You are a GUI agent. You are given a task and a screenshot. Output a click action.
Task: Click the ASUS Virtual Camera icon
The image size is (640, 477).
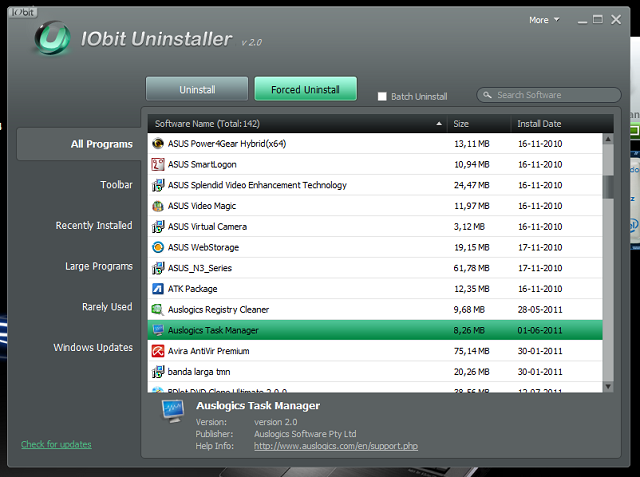pos(158,226)
